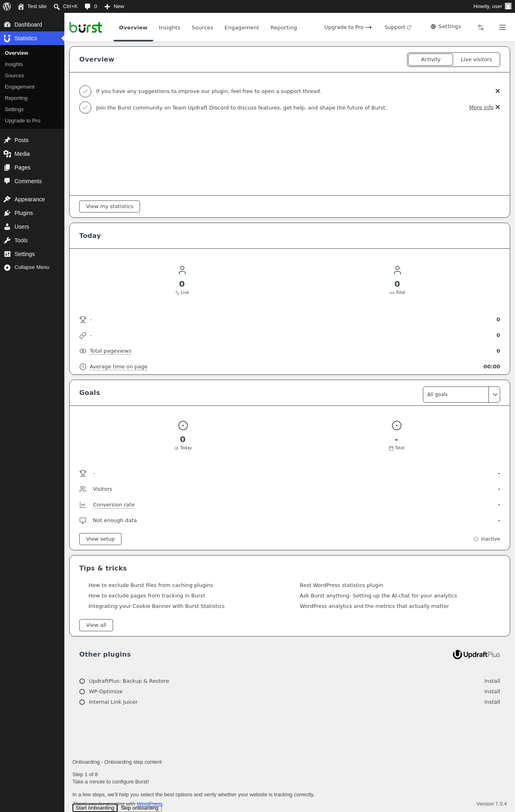Click the Start onboarding button
Image resolution: width=515 pixels, height=812 pixels.
[x=95, y=808]
